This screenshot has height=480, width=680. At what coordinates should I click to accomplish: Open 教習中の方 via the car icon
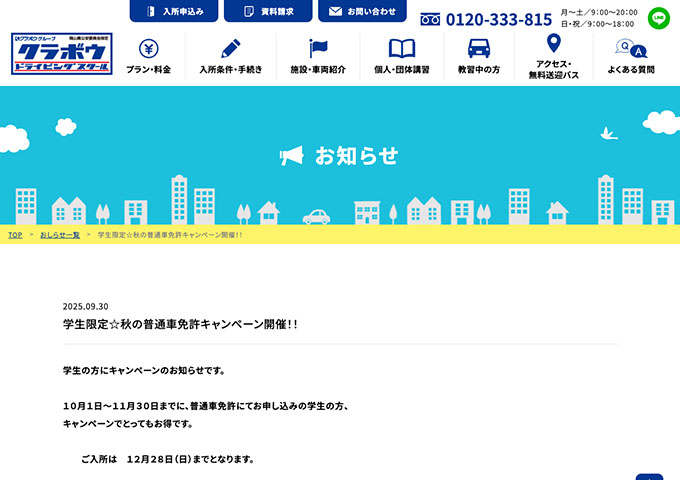tap(479, 48)
